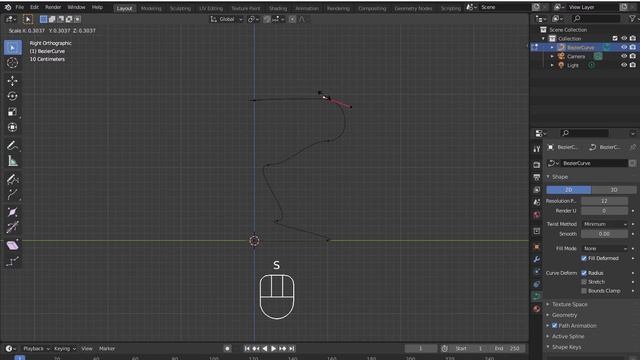Select the Measure tool

[x=12, y=161]
